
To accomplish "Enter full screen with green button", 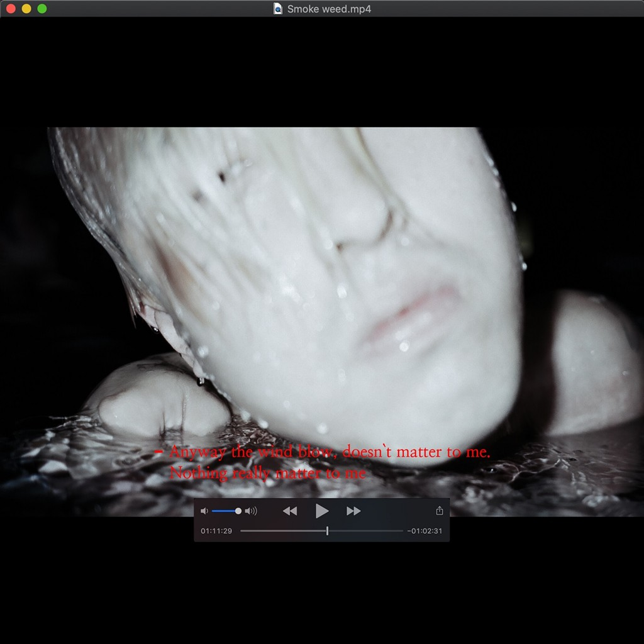I will 42,9.
